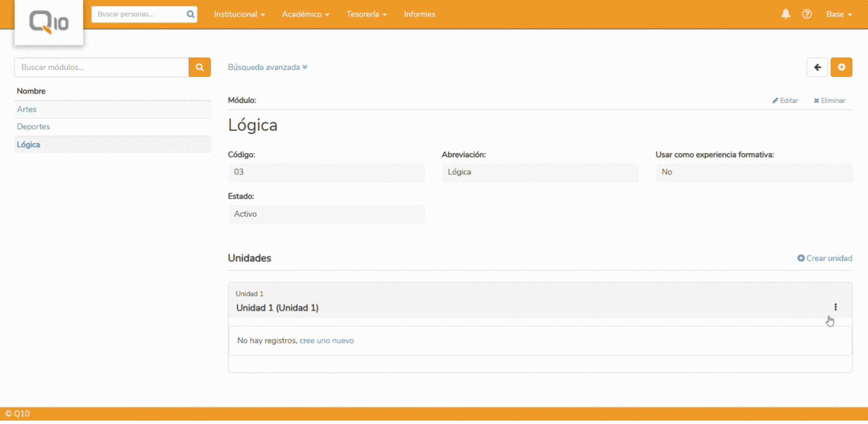Open the Académico dropdown menu
This screenshot has width=868, height=424.
(305, 14)
